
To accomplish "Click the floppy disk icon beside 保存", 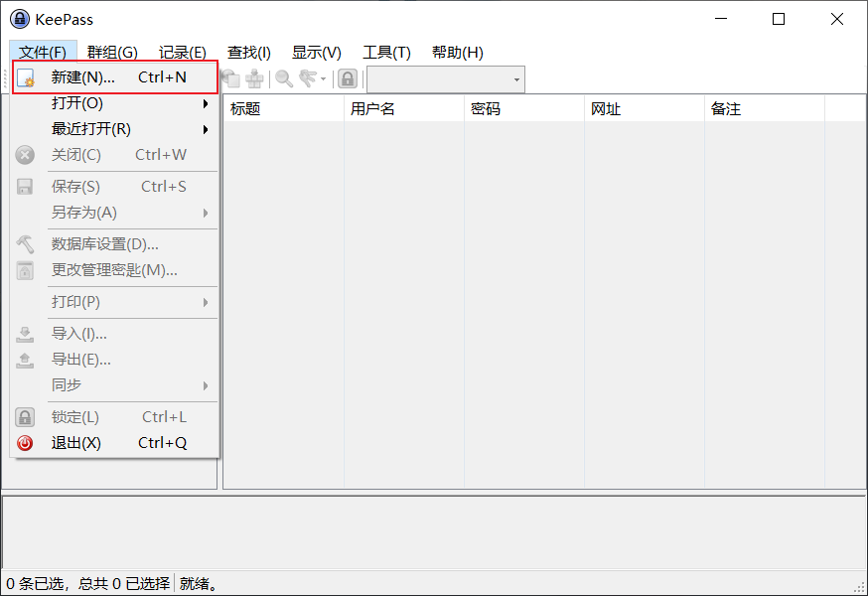I will tap(26, 187).
